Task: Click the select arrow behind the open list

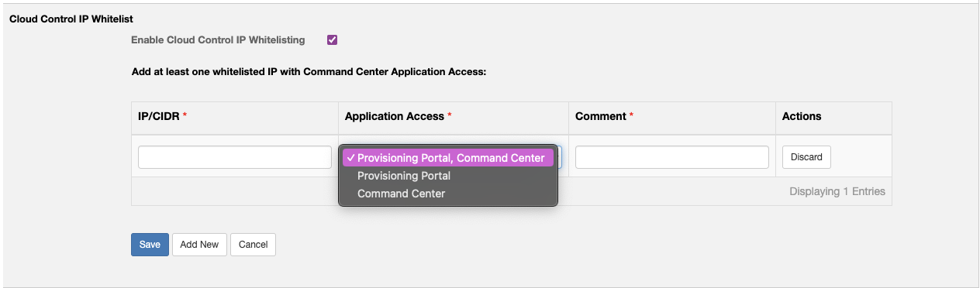Action: point(559,157)
